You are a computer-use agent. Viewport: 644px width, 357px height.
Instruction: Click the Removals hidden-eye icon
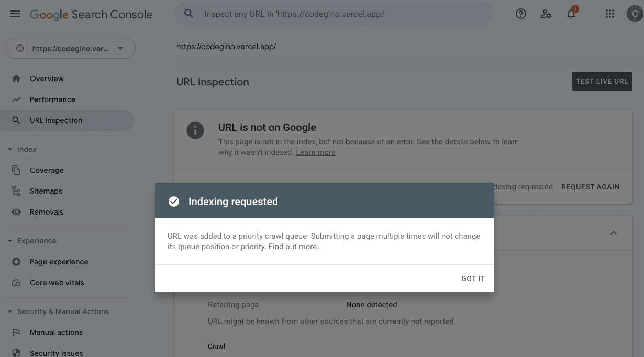point(16,211)
